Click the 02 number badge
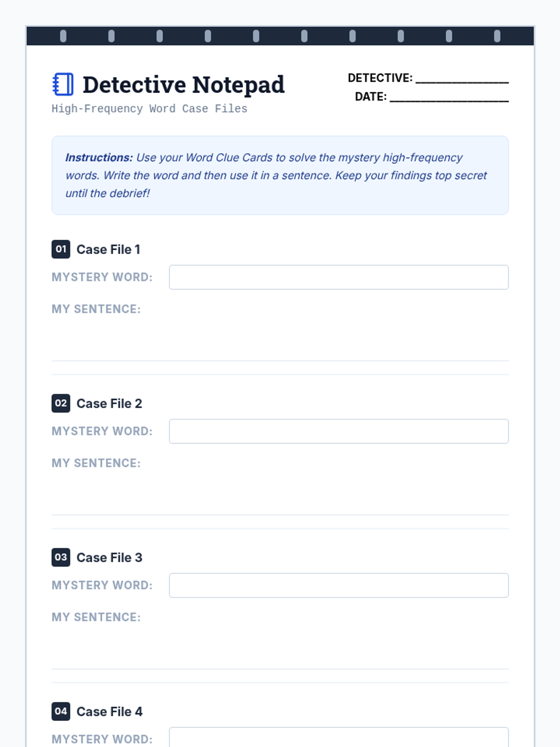The height and width of the screenshot is (747, 560). [61, 403]
